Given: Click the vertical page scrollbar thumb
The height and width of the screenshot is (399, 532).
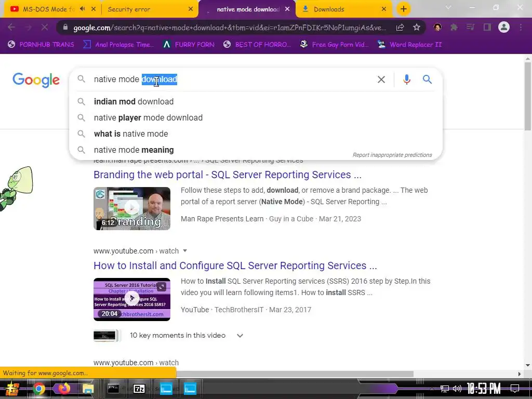Looking at the screenshot, I should (x=528, y=96).
